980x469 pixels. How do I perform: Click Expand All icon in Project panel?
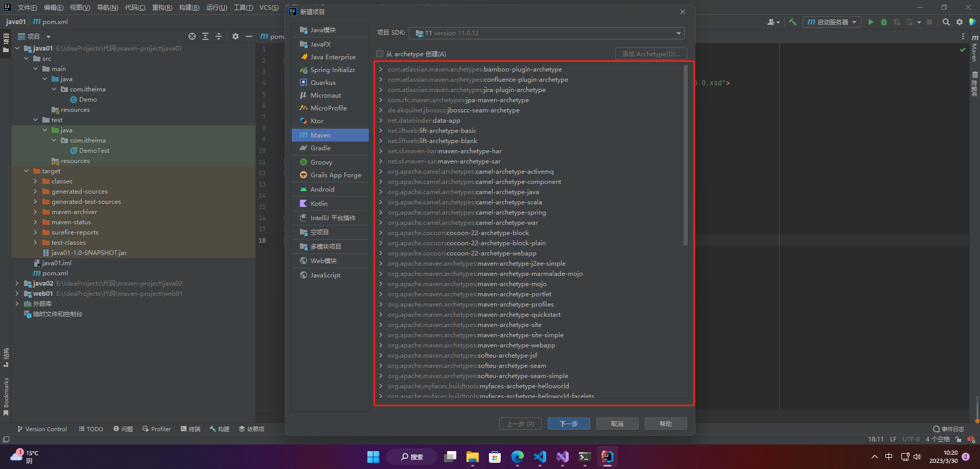pos(205,36)
